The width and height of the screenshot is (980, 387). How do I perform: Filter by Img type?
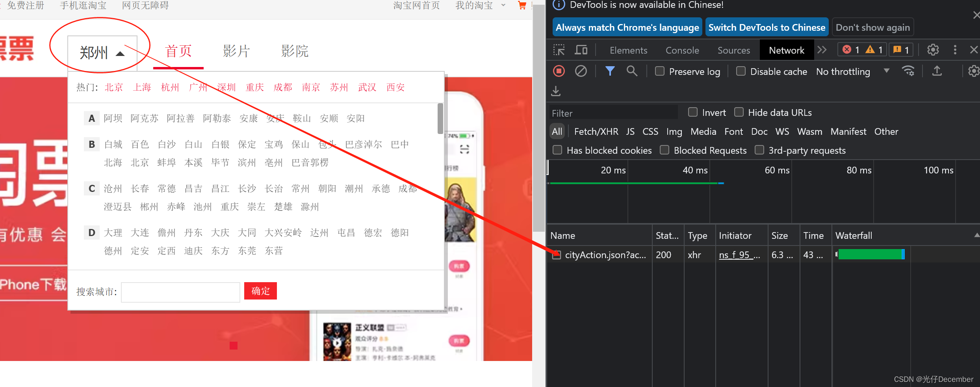(x=674, y=132)
